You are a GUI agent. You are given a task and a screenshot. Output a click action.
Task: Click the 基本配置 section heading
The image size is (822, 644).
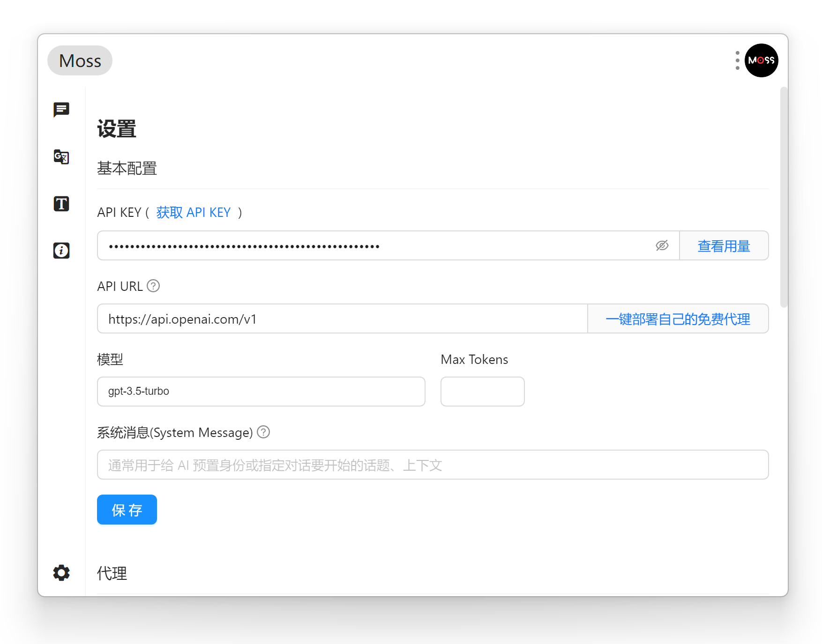pyautogui.click(x=127, y=168)
